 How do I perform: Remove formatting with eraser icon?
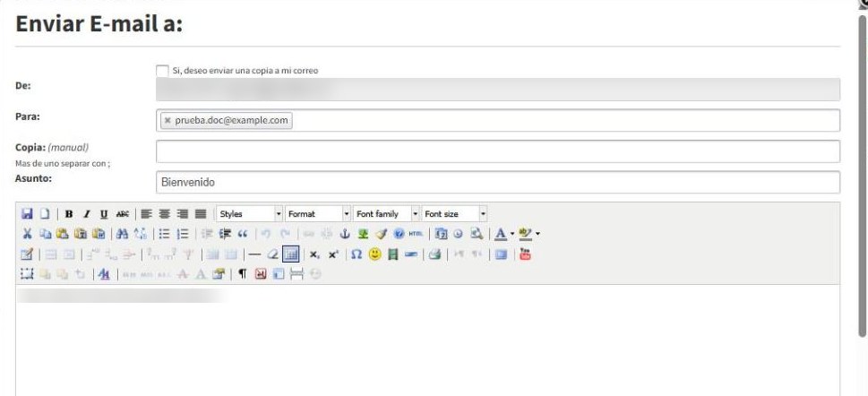tap(272, 254)
